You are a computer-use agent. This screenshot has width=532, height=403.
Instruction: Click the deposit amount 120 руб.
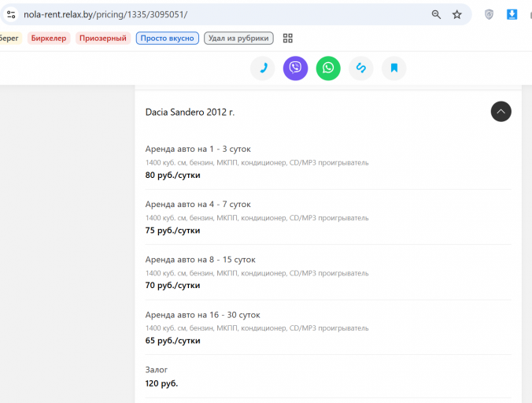point(161,383)
